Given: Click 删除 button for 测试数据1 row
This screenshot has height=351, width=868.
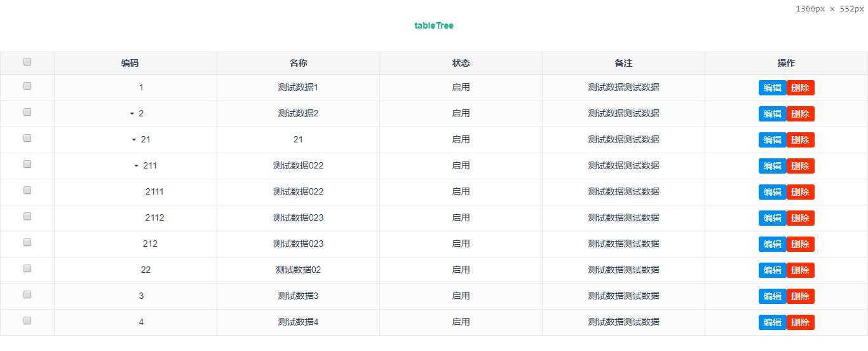Looking at the screenshot, I should (x=801, y=88).
